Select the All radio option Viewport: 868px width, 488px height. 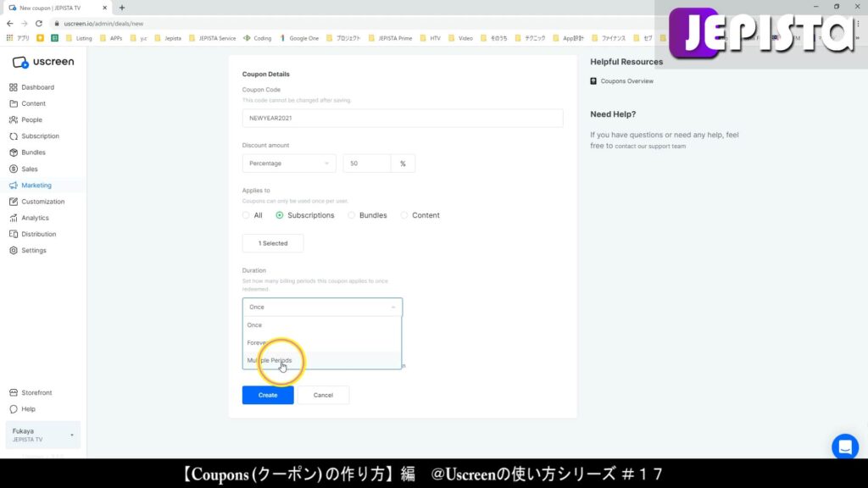pos(247,215)
